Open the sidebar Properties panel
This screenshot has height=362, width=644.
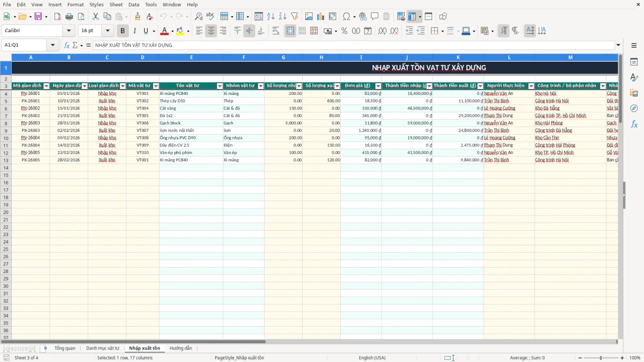click(x=634, y=62)
